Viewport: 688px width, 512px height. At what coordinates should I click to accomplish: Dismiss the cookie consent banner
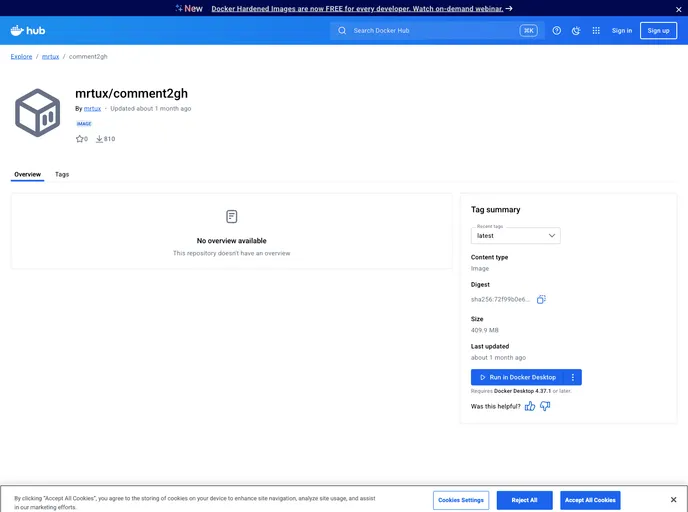point(673,499)
